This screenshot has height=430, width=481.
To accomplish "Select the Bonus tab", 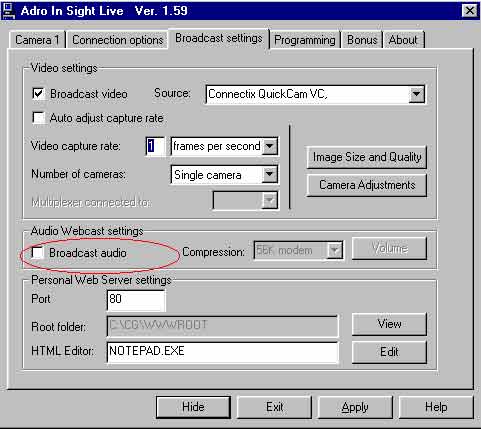I will pyautogui.click(x=362, y=40).
